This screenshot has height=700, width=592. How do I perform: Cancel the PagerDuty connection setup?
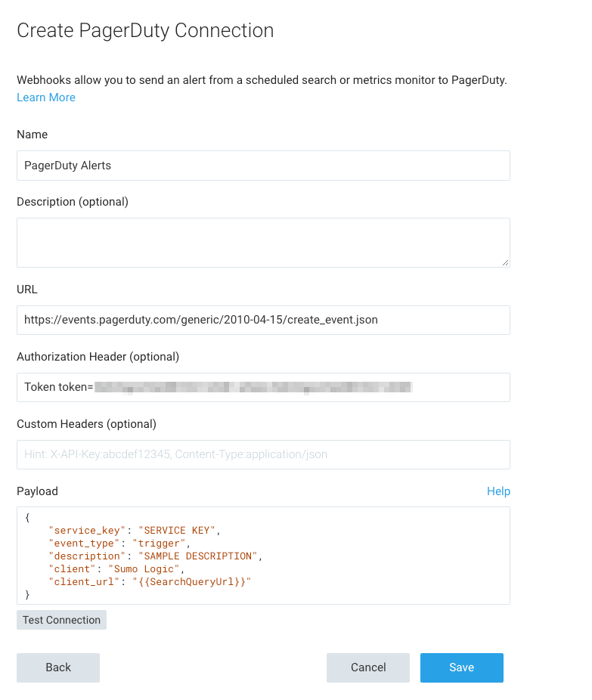point(368,667)
